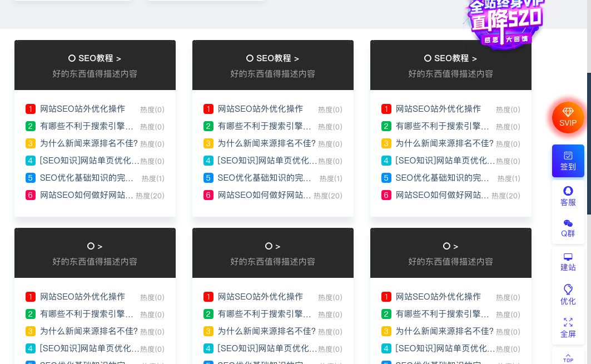Open 客服 customer service chat
Screen dimensions: 591x364
click(x=568, y=196)
